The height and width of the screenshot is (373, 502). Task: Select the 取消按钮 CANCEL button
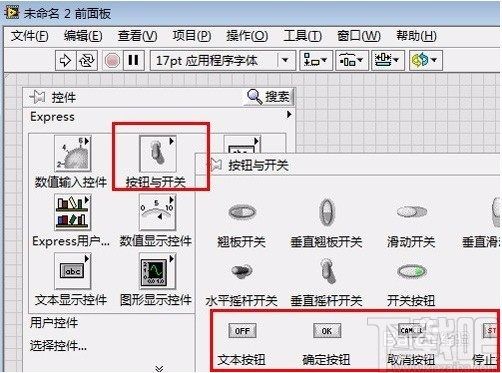tap(411, 331)
